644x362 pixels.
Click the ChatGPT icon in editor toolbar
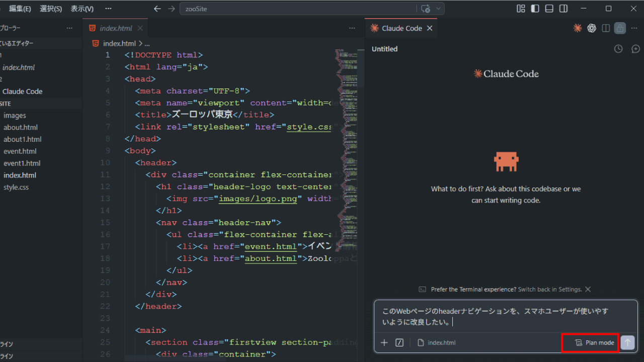pos(592,28)
